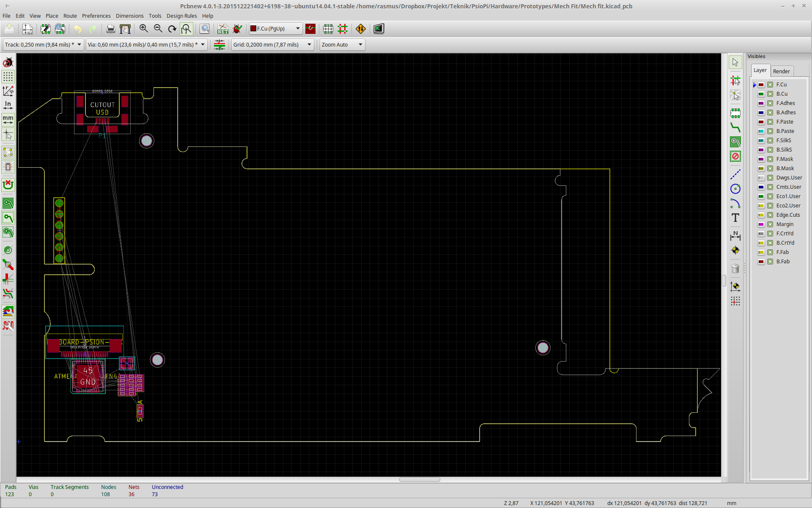
Task: Open the Read Netlist dialog
Action: tap(223, 29)
